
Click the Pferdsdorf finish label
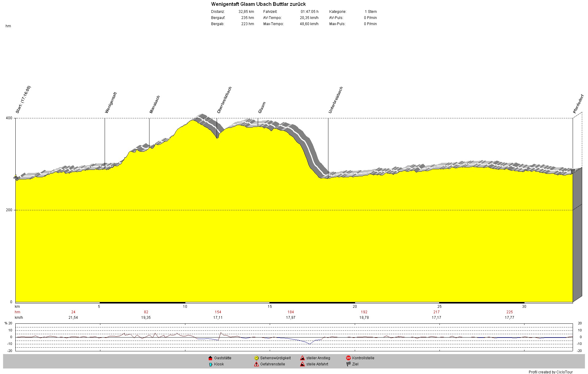click(x=578, y=104)
